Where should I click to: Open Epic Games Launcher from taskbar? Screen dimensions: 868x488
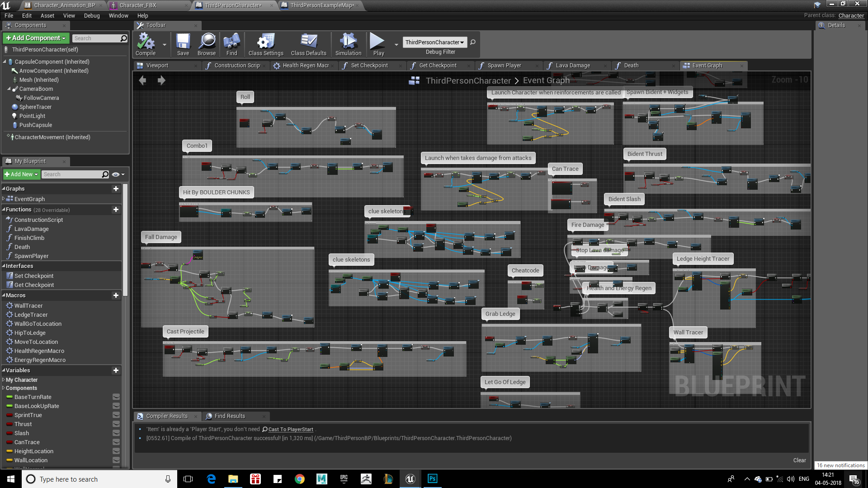click(x=344, y=479)
